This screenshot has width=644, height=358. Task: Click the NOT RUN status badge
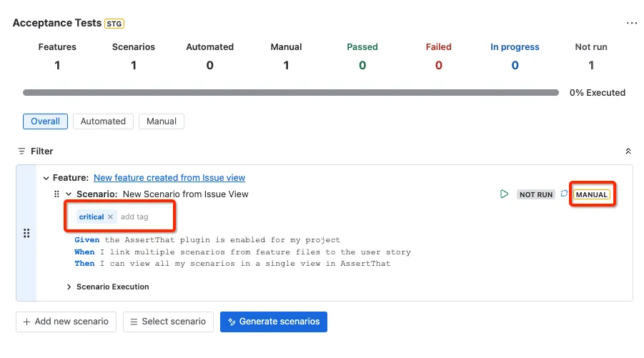[536, 194]
